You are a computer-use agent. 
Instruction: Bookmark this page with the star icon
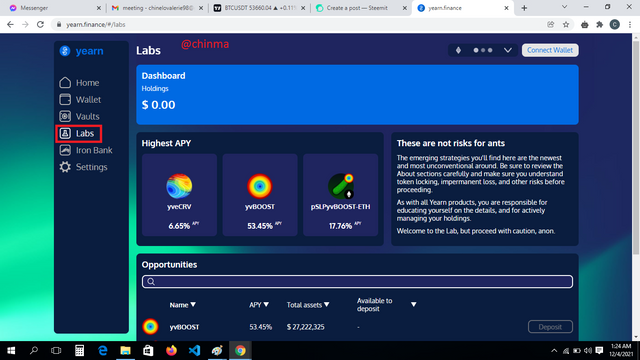click(x=566, y=24)
